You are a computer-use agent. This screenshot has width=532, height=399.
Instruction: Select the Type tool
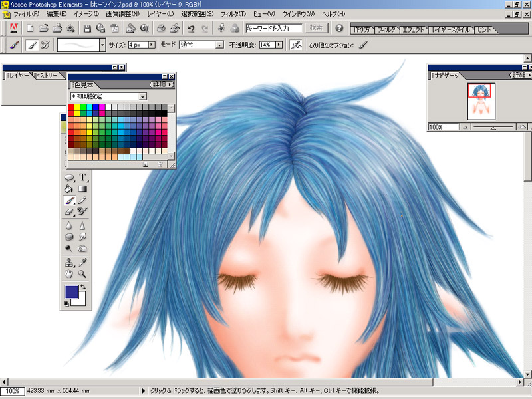[x=82, y=178]
